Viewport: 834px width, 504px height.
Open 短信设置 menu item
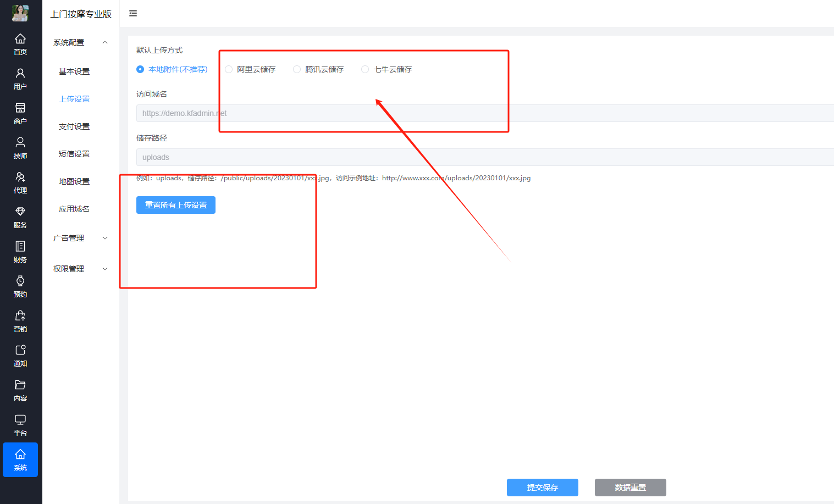(x=74, y=154)
